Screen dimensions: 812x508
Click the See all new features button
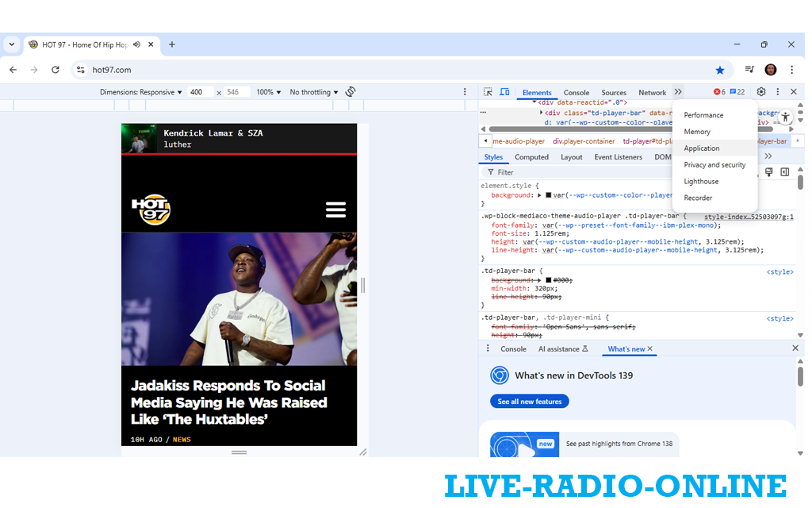pyautogui.click(x=529, y=402)
